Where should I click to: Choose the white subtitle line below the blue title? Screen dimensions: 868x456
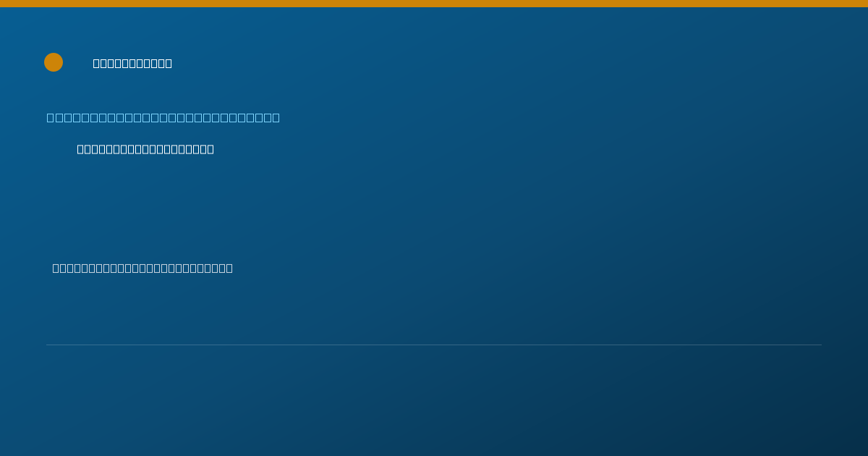coord(145,149)
